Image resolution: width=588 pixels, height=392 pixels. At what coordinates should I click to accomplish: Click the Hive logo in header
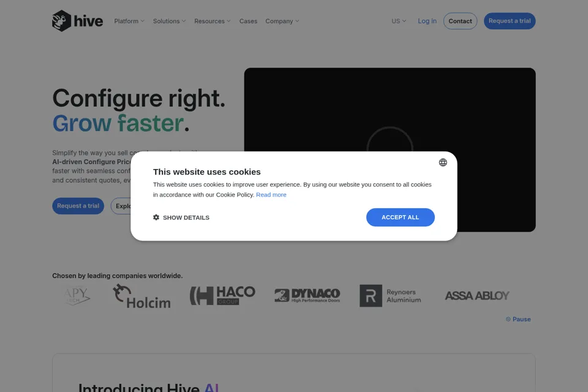(77, 21)
